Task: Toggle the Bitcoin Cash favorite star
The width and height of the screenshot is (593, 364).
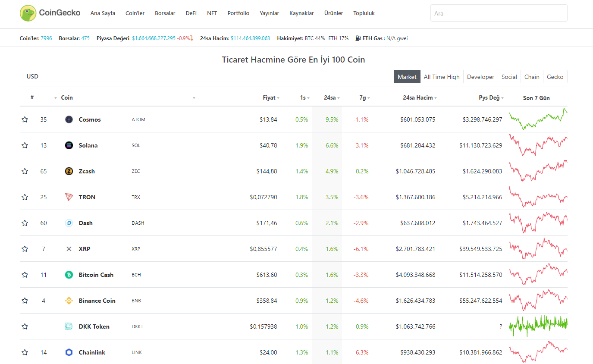Action: click(x=25, y=275)
